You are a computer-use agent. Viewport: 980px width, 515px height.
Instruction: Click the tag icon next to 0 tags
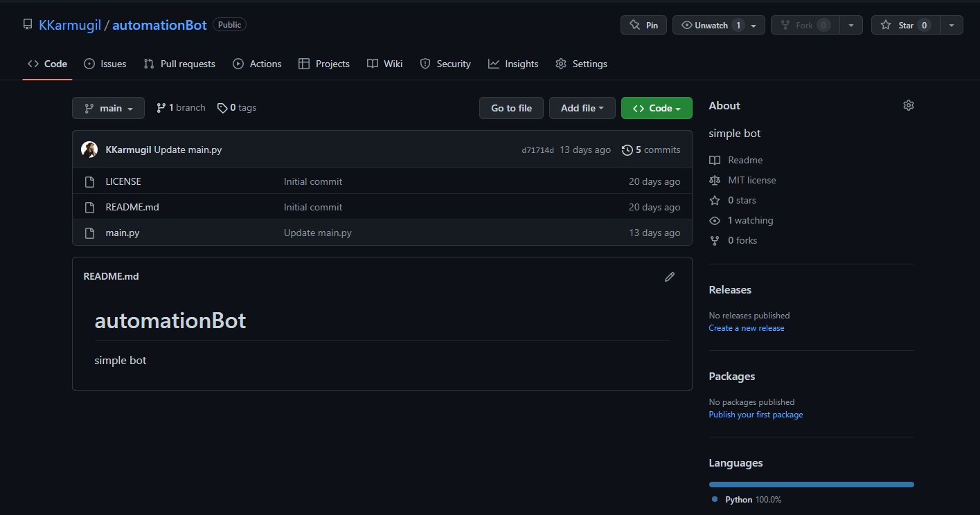(x=222, y=108)
